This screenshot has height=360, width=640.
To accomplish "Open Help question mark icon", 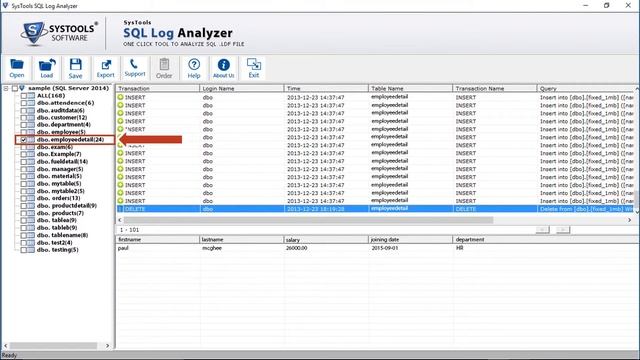I will pos(194,68).
